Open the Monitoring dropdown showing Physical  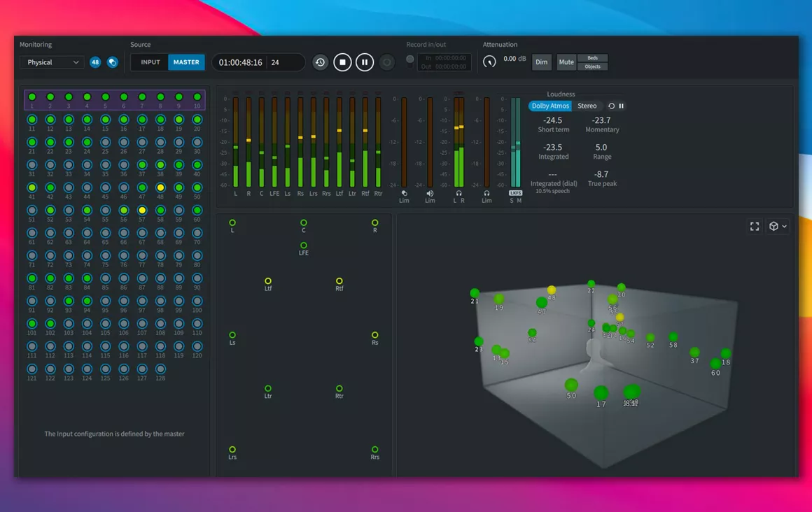click(x=51, y=62)
